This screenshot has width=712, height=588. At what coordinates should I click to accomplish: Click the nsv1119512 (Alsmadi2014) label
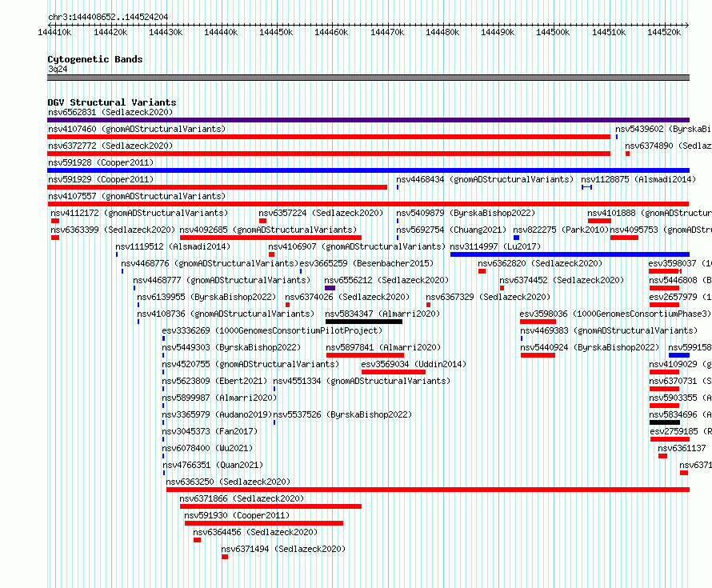click(173, 246)
